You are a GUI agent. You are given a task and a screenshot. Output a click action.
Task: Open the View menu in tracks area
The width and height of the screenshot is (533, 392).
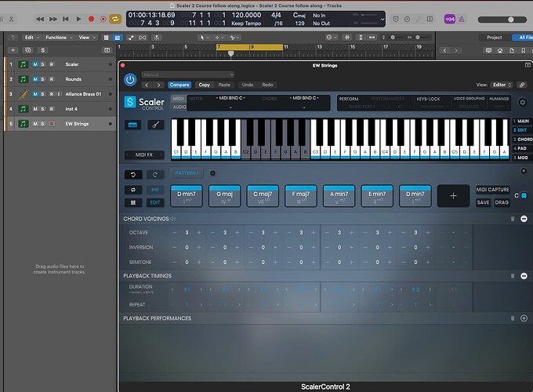(87, 38)
